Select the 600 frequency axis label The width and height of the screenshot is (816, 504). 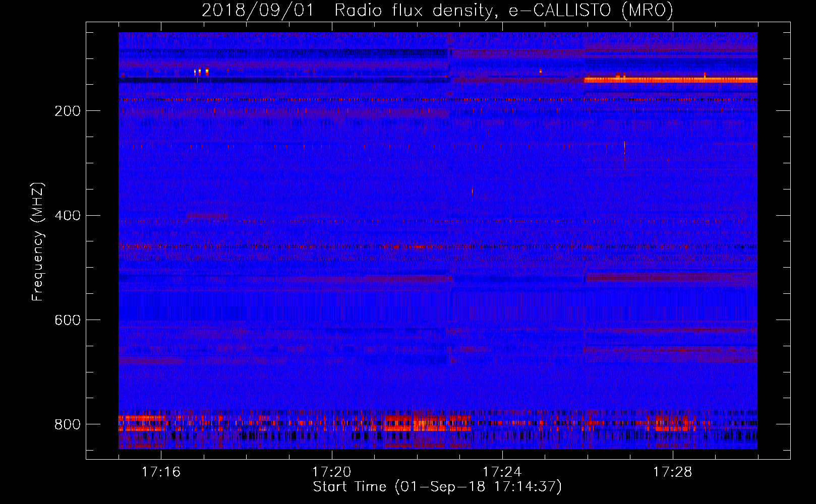coord(67,320)
